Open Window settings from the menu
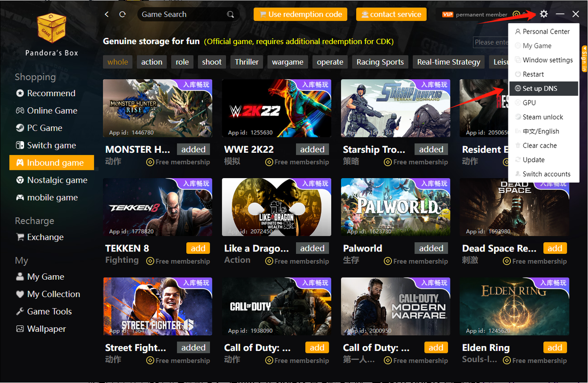Image resolution: width=588 pixels, height=383 pixels. coord(543,60)
